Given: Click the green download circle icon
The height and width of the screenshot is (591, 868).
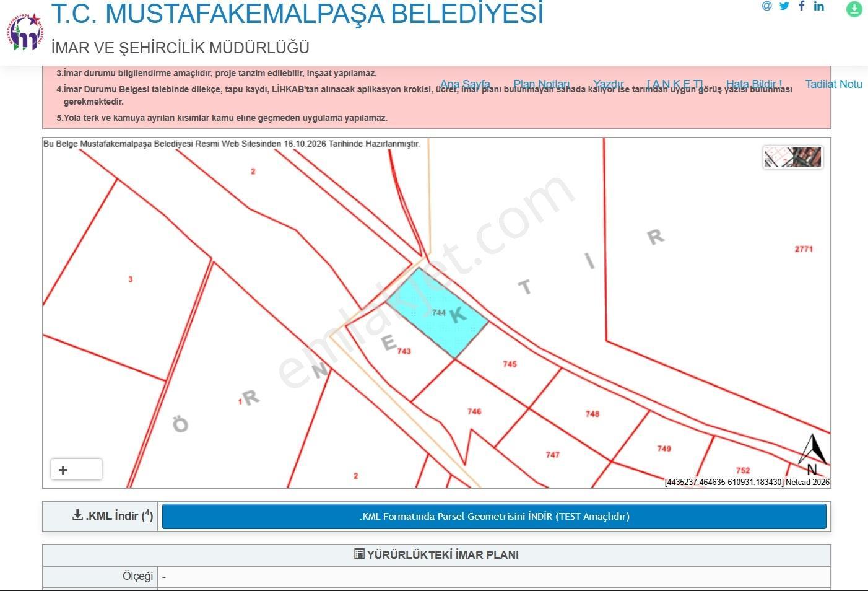Looking at the screenshot, I should (854, 9).
